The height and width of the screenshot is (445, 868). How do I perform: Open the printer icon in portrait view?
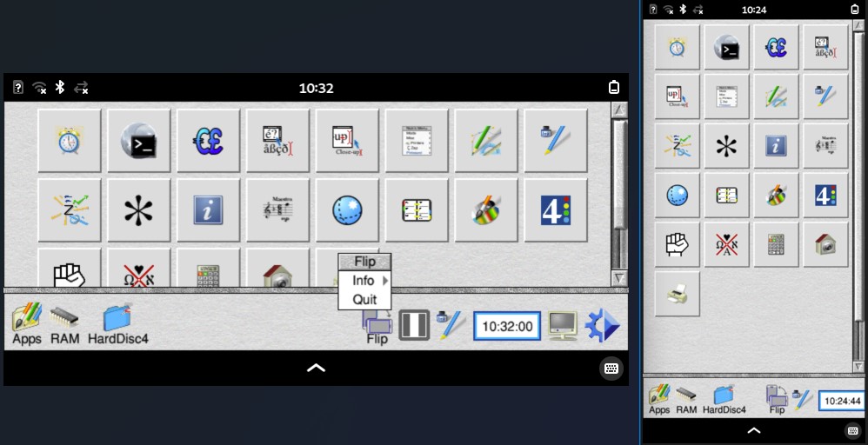pos(677,294)
